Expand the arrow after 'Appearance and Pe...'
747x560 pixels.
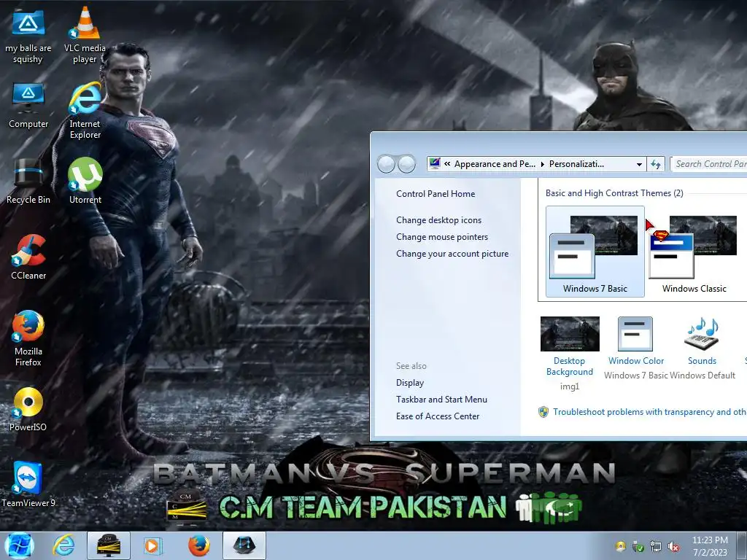(542, 164)
